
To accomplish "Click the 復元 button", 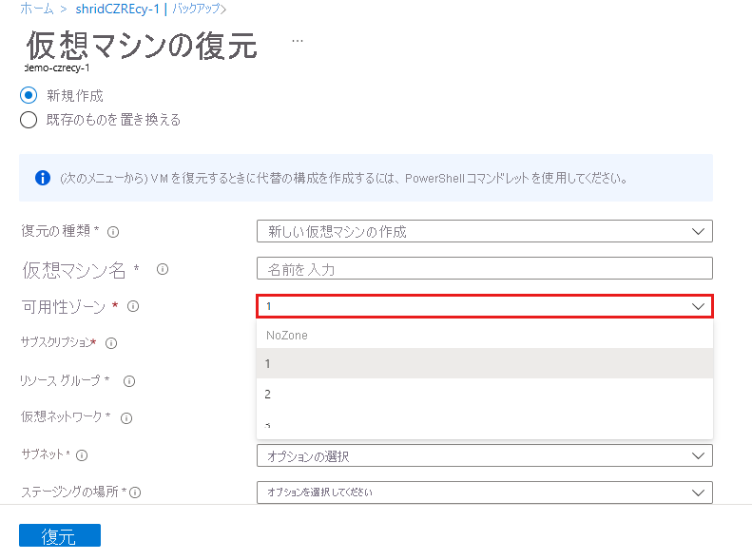I will [60, 535].
